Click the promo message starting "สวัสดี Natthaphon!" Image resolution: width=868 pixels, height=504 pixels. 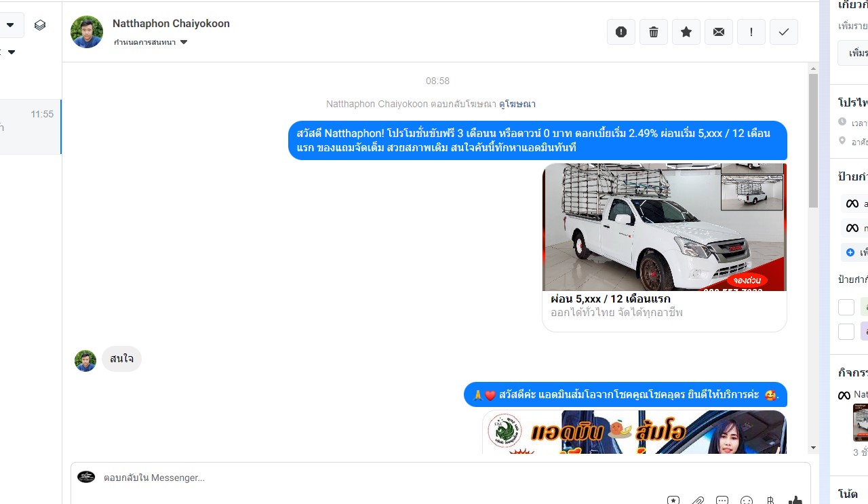(538, 140)
